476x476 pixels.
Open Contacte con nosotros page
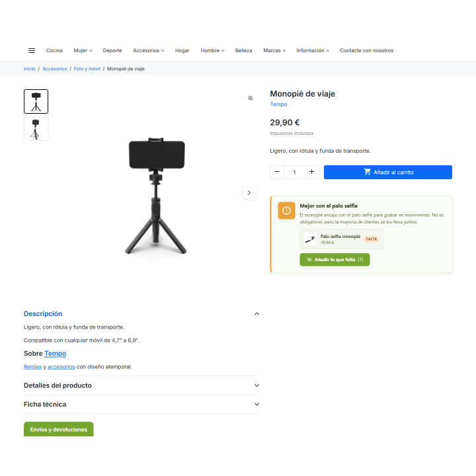366,50
